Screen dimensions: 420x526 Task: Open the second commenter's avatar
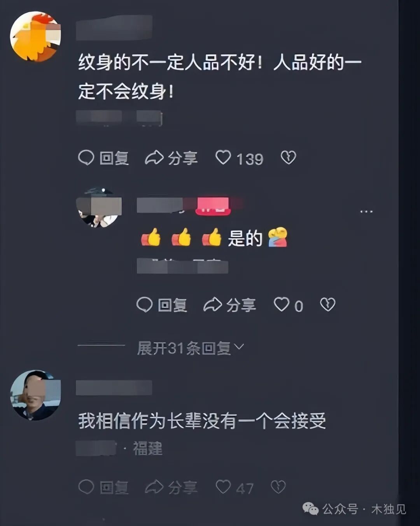pos(100,208)
